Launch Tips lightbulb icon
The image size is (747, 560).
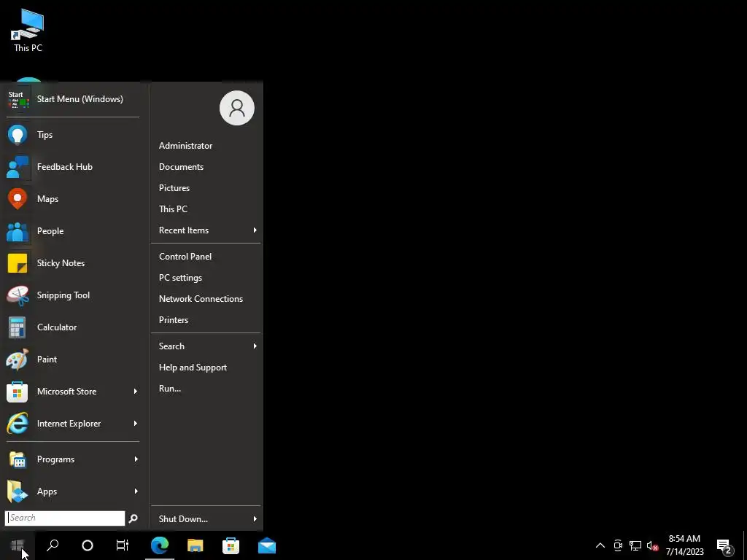coord(18,135)
